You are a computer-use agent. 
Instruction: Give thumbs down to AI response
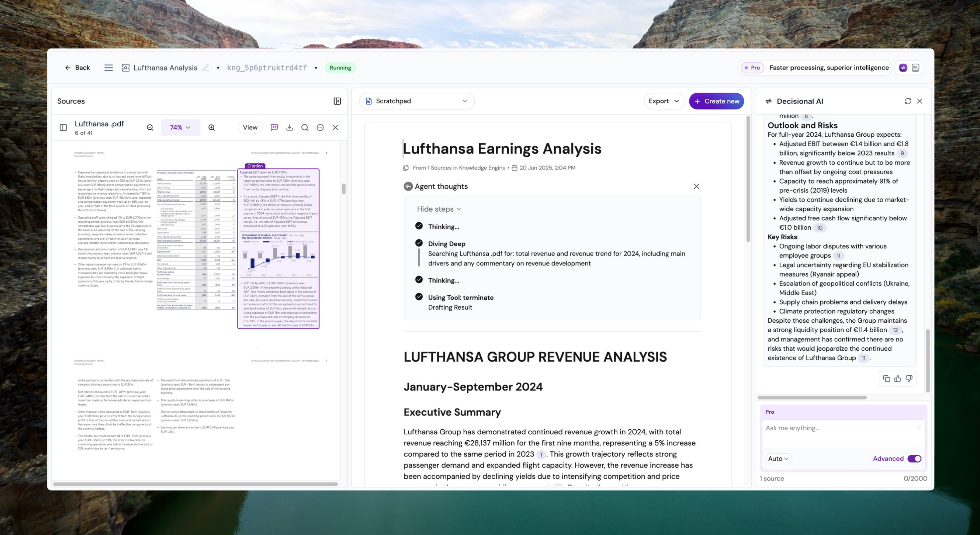click(909, 379)
